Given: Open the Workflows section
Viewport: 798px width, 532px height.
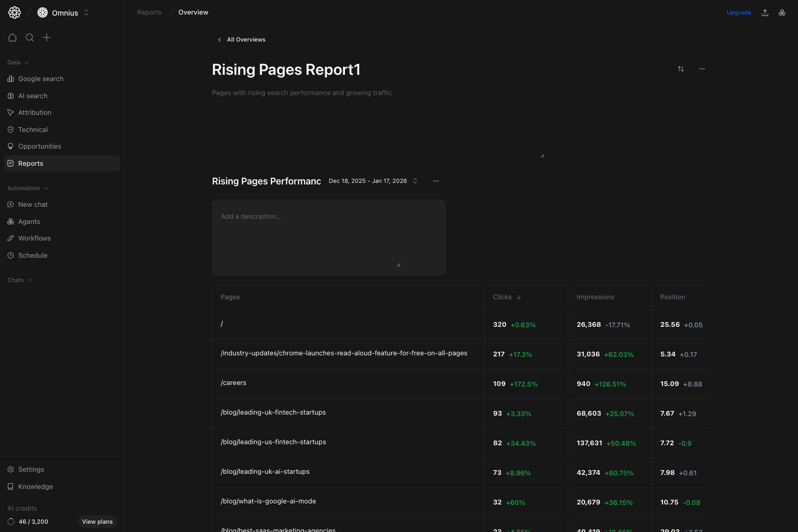Looking at the screenshot, I should click(34, 238).
